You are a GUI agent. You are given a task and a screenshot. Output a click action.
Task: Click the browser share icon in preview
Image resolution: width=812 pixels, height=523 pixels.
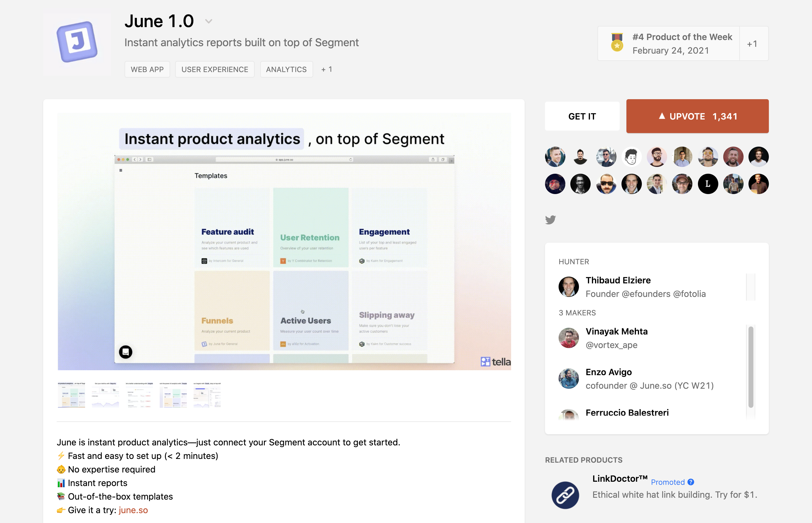click(433, 159)
